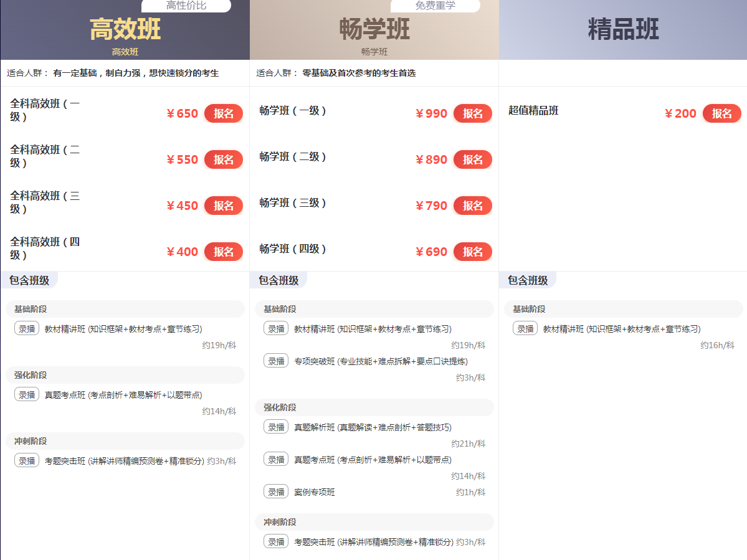Screen dimensions: 747x560
Task: Click the 全科高效班（二级）course name
Action: point(45,156)
